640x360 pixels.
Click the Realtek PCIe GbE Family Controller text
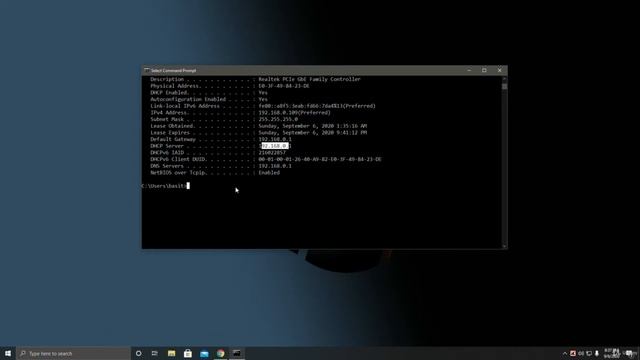coord(309,79)
